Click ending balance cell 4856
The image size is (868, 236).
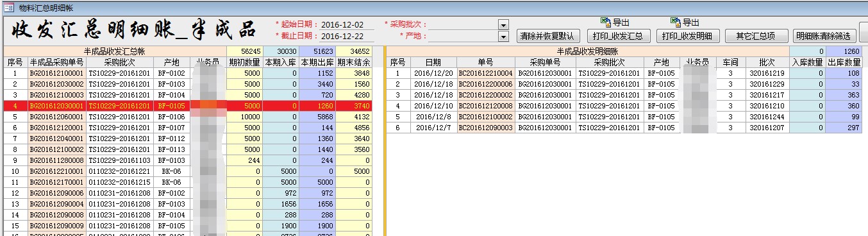click(x=354, y=128)
